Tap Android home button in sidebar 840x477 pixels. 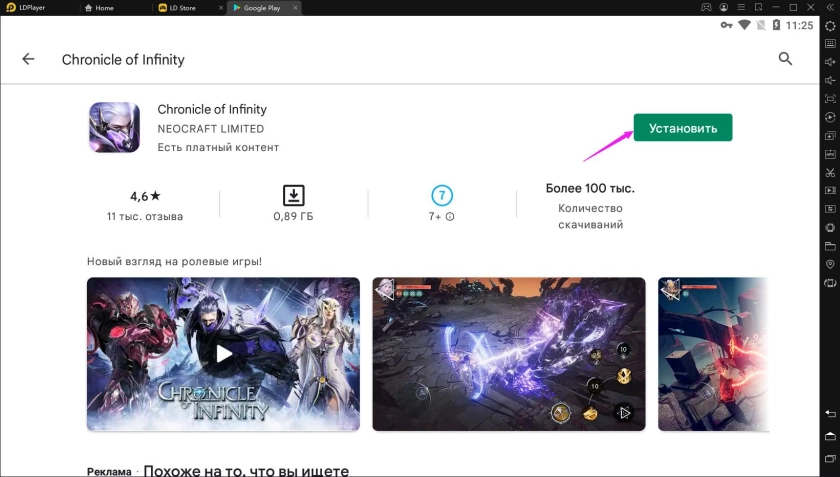coord(830,435)
